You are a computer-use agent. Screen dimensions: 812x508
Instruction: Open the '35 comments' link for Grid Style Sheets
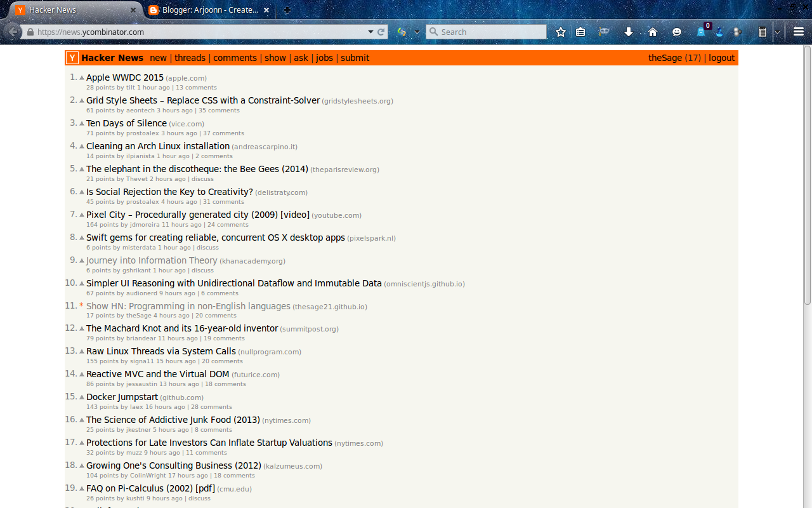coord(219,110)
